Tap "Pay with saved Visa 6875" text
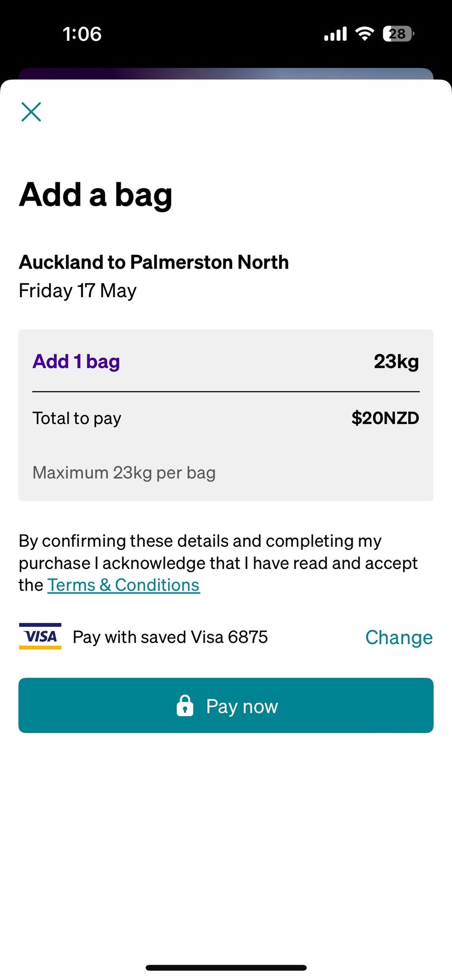 tap(170, 637)
